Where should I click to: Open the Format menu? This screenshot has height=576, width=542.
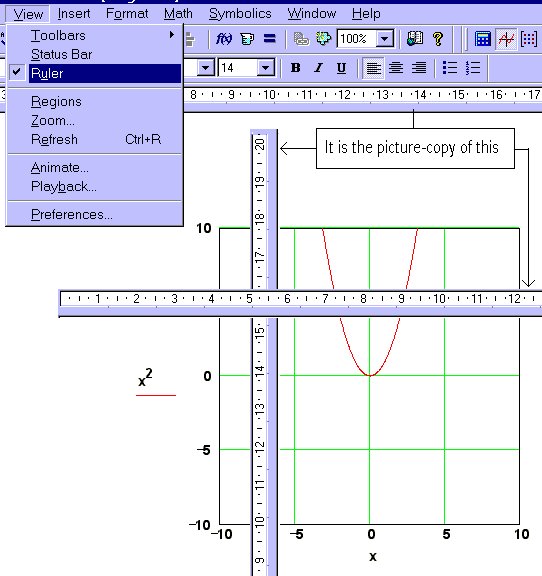[x=127, y=14]
